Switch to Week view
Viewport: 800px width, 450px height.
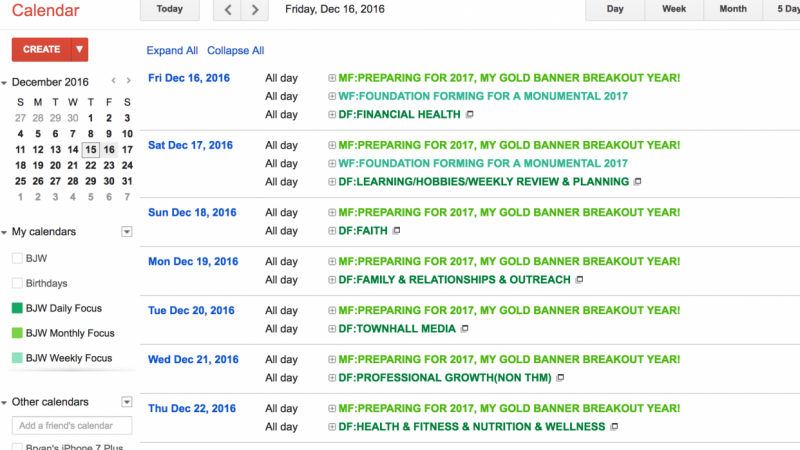[674, 9]
